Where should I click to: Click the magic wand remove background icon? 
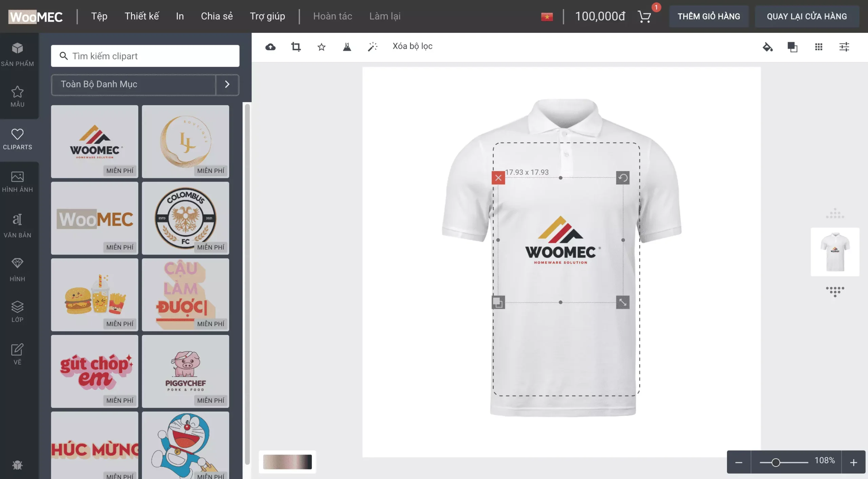373,47
